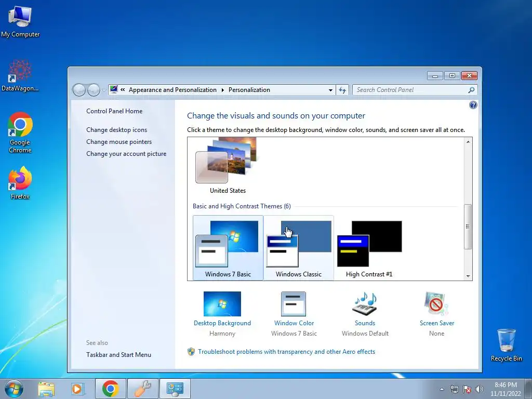This screenshot has height=399, width=532.
Task: Click the Screen Saver link text
Action: click(436, 323)
